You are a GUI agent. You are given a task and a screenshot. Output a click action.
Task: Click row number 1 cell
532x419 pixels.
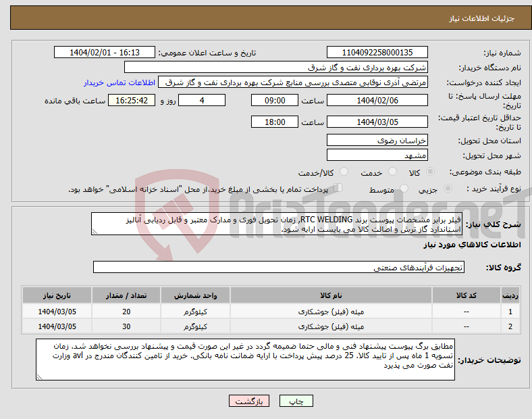coord(510,312)
